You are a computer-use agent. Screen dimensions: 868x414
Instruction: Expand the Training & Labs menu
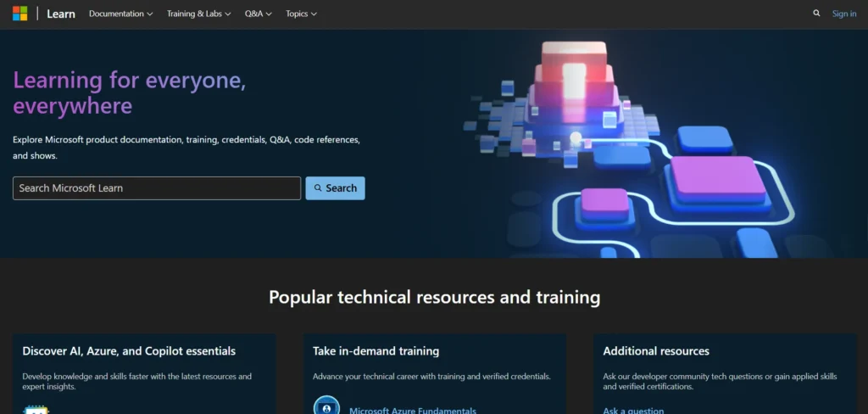(x=198, y=14)
